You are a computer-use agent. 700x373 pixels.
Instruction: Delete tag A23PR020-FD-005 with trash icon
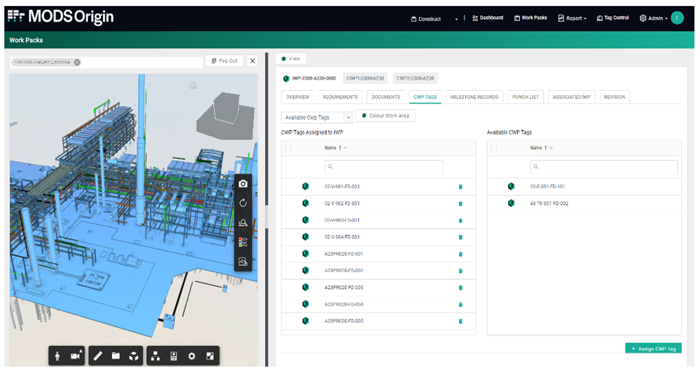coord(460,321)
